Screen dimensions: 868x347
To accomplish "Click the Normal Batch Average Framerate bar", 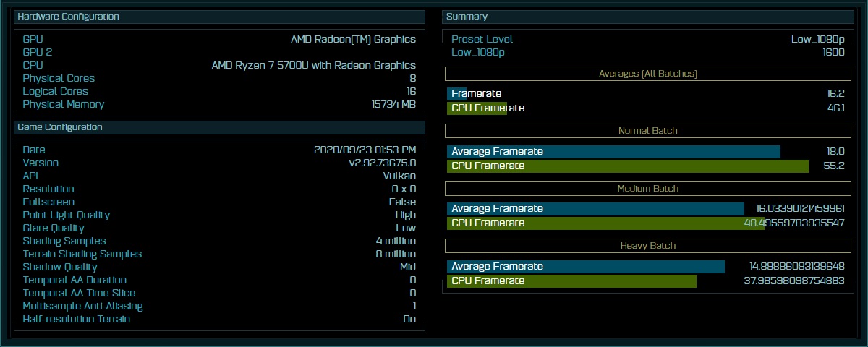I will click(x=613, y=152).
